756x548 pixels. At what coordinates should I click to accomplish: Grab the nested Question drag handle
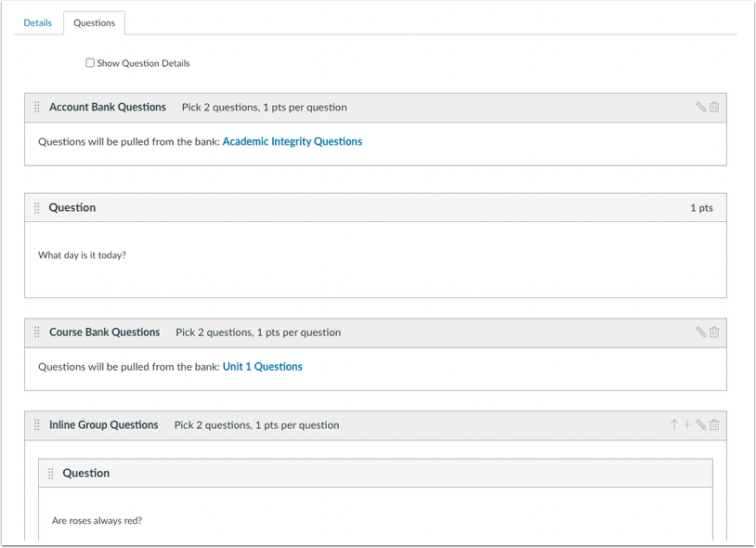[x=51, y=473]
